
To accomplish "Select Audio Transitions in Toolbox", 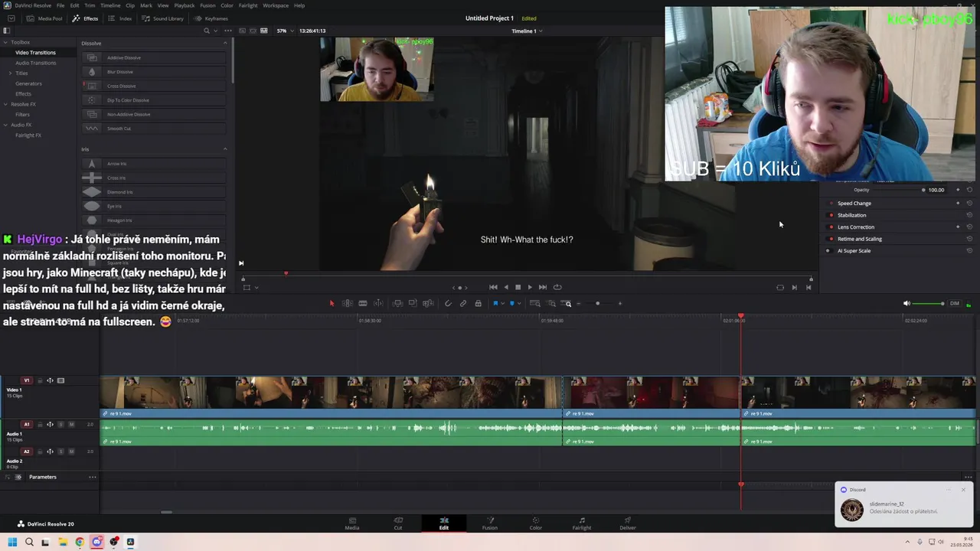I will 36,63.
